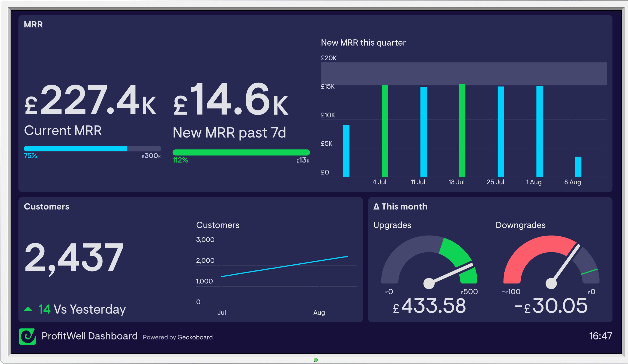The height and width of the screenshot is (364, 628).
Task: Select the short 8 Aug bar
Action: pos(578,167)
